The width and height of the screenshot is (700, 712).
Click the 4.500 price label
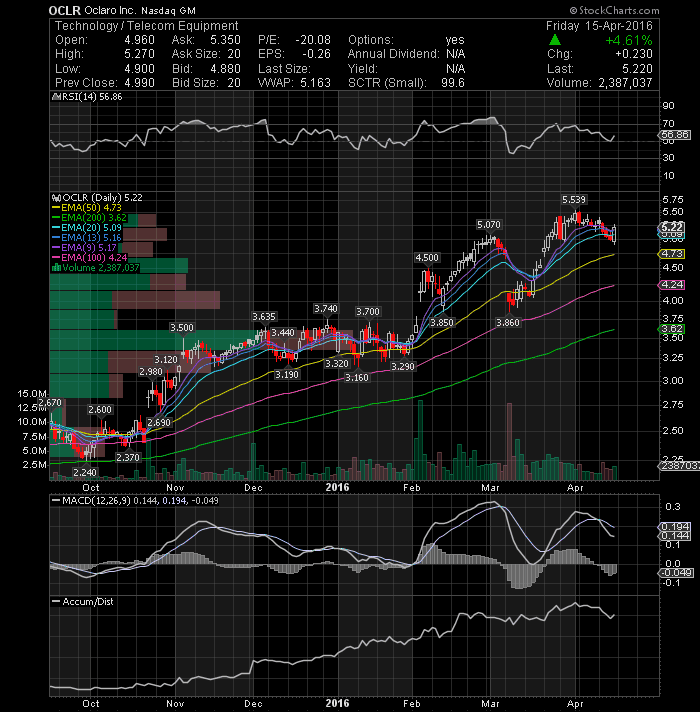click(427, 258)
